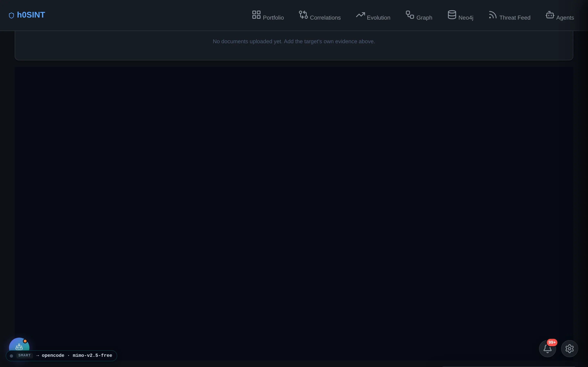Click the Neo4j database icon
Screen dimensions: 588x367
click(x=452, y=14)
